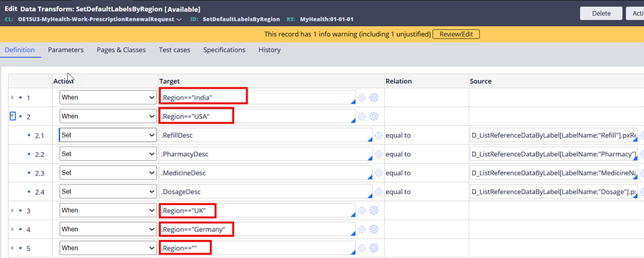The width and height of the screenshot is (644, 258).
Task: Collapse row 2 When condition
Action: [12, 117]
